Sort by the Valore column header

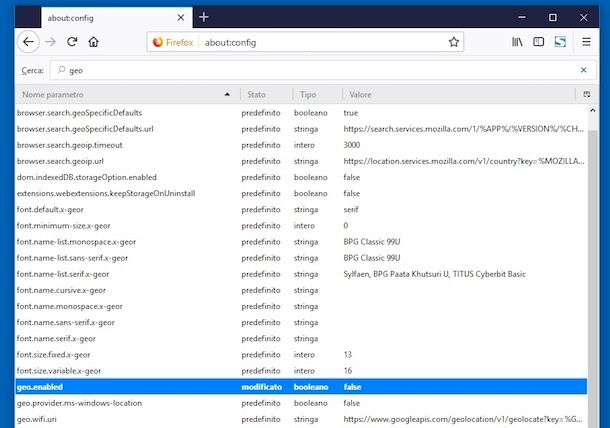point(459,95)
